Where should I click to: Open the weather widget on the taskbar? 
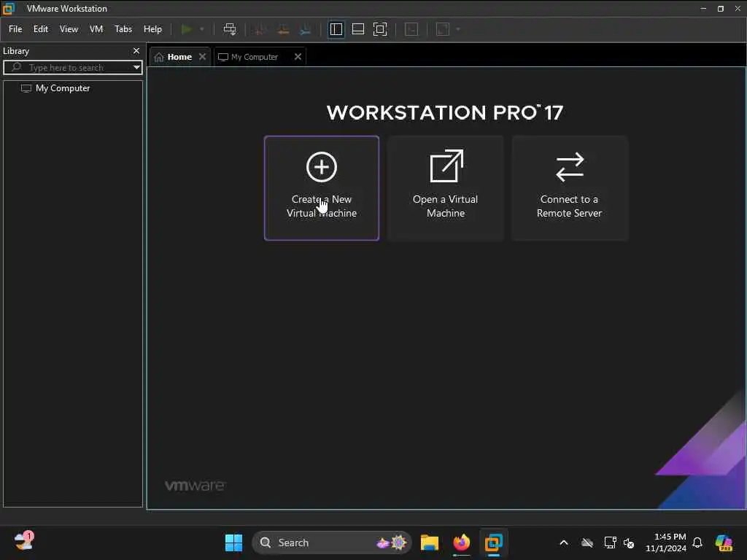click(x=24, y=542)
